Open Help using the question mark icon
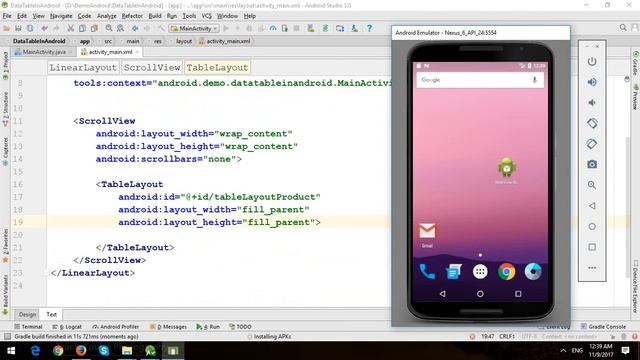This screenshot has width=640, height=360. pyautogui.click(x=369, y=28)
